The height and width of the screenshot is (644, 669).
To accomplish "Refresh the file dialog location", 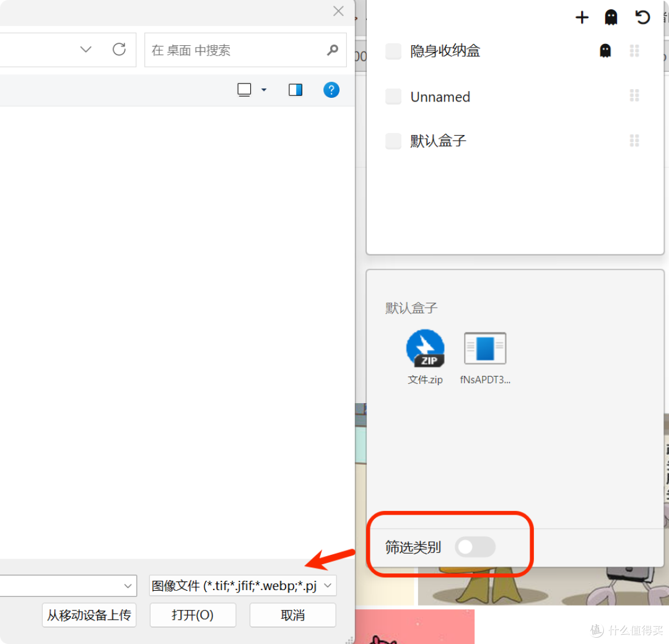I will coord(119,50).
